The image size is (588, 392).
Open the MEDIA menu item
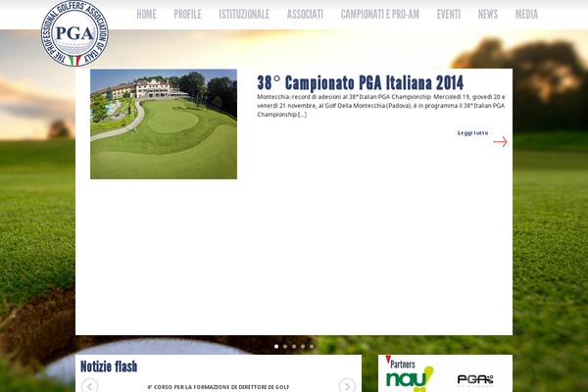click(x=526, y=15)
